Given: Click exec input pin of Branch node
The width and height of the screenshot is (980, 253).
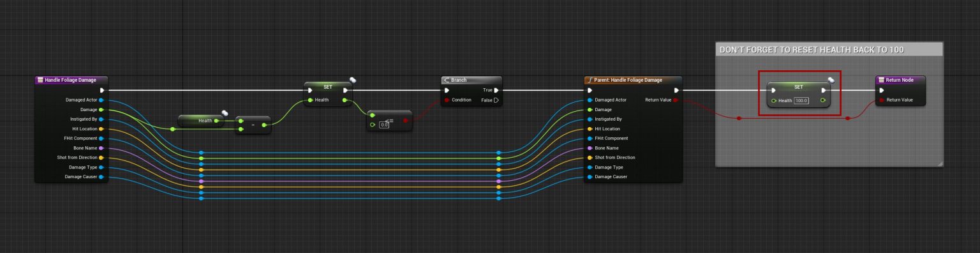Looking at the screenshot, I should [x=447, y=90].
